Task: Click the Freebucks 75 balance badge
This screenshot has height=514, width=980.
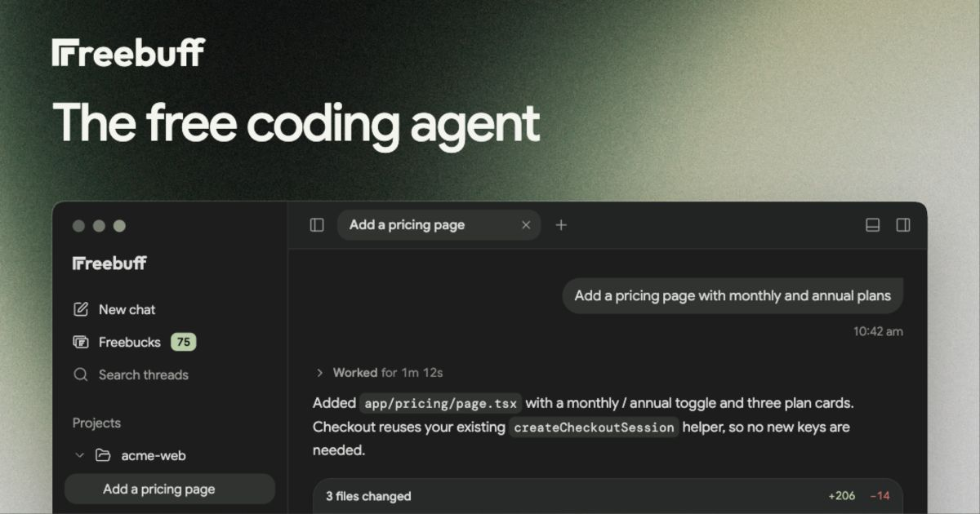Action: 184,342
